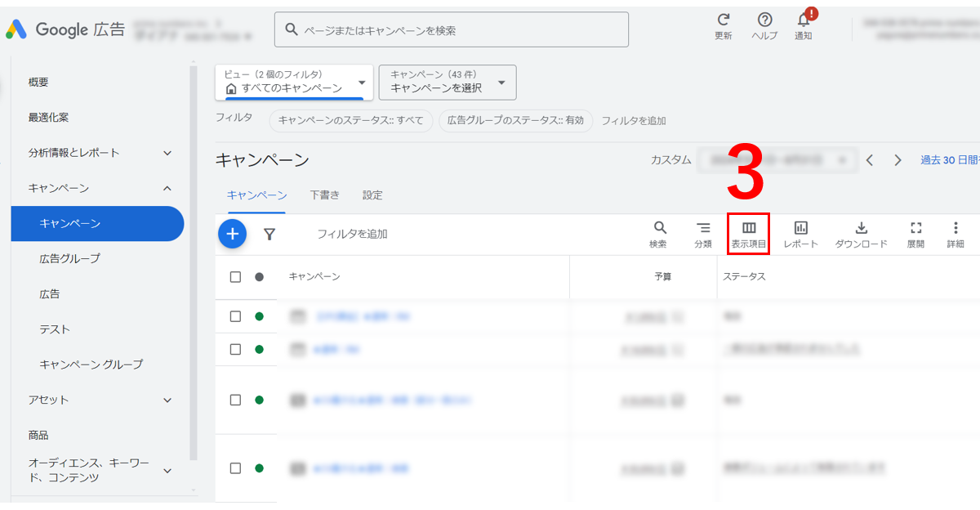Select キャンペーン highlighted sidebar item
980x510 pixels.
pos(98,223)
